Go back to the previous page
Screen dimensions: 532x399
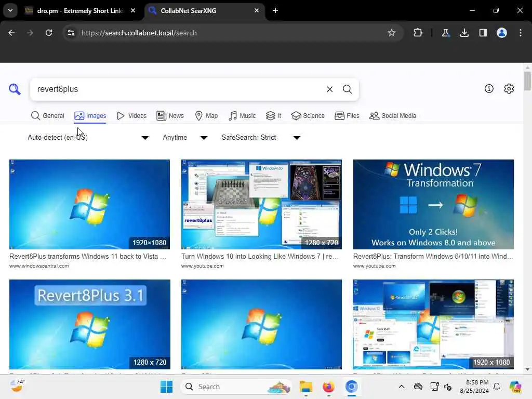click(11, 33)
